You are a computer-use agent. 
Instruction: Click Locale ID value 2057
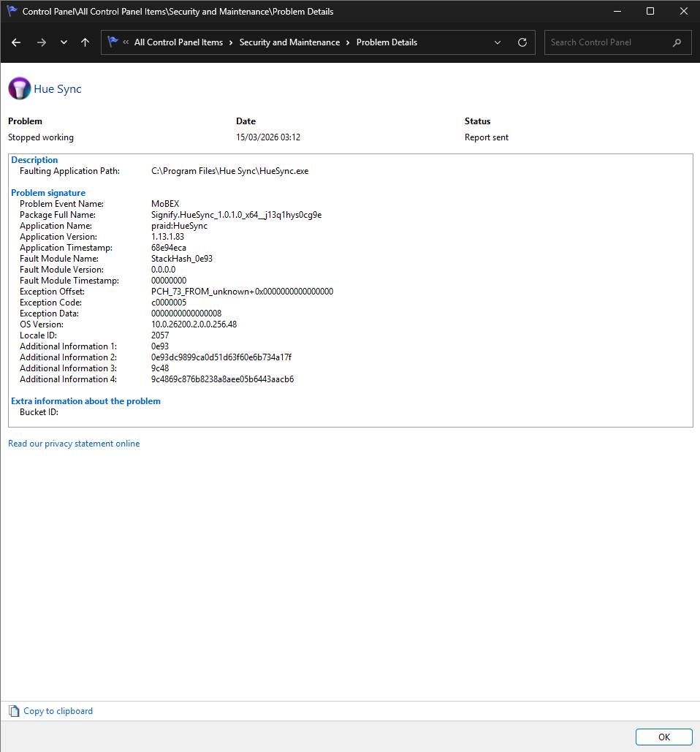pos(160,335)
